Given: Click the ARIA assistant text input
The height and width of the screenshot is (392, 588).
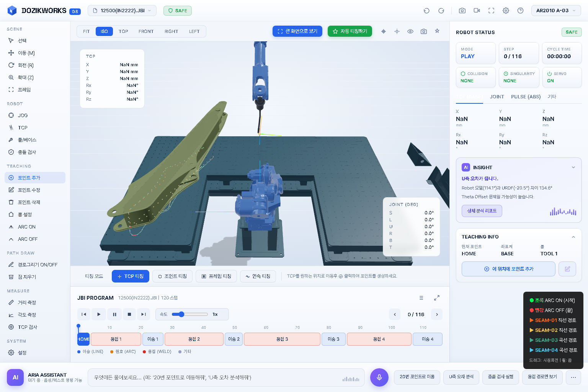Looking at the screenshot, I should coord(226,377).
